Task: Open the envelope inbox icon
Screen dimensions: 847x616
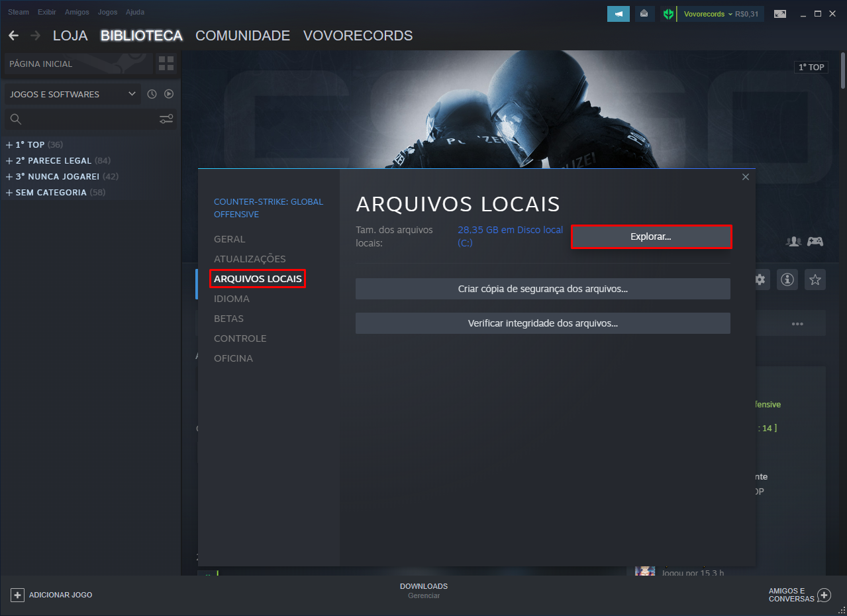Action: [644, 14]
